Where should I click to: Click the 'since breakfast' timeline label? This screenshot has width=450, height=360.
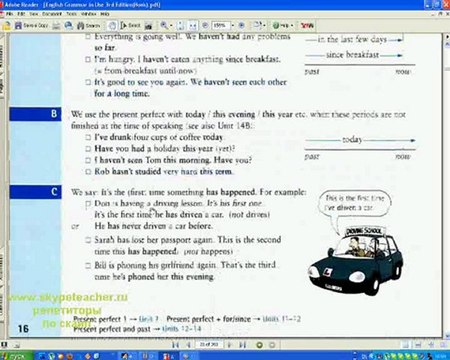pyautogui.click(x=352, y=55)
